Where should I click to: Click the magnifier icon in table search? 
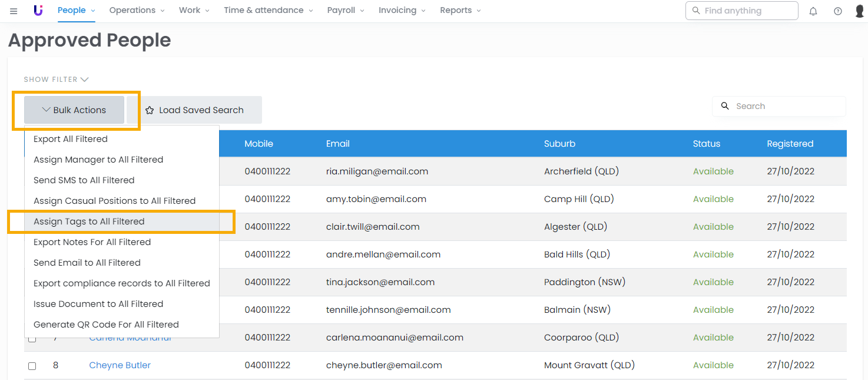pos(725,106)
